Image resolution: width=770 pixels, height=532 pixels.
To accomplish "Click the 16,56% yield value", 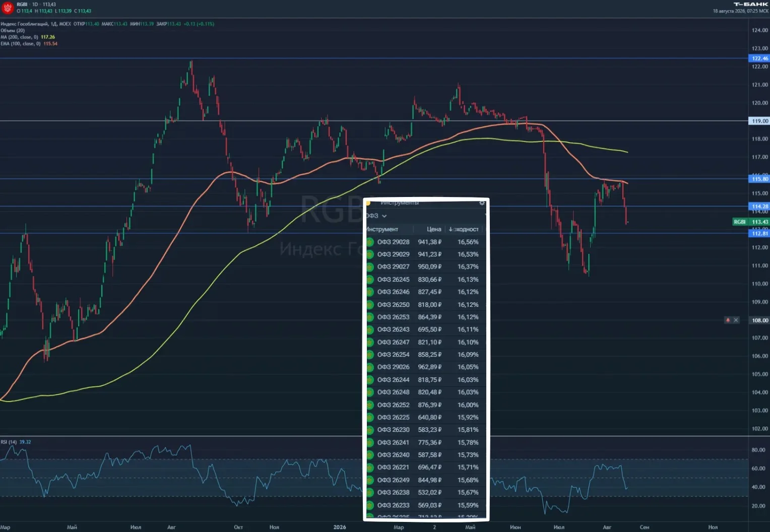I will click(x=468, y=242).
